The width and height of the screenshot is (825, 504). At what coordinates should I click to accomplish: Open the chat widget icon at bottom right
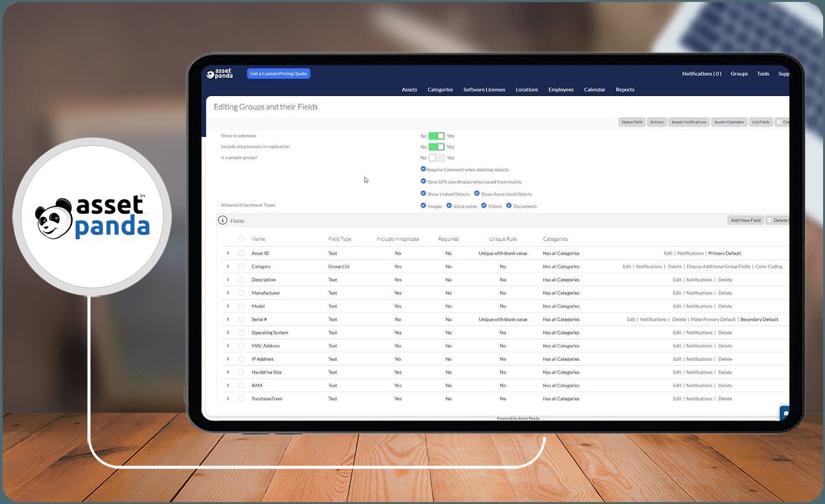tap(786, 413)
